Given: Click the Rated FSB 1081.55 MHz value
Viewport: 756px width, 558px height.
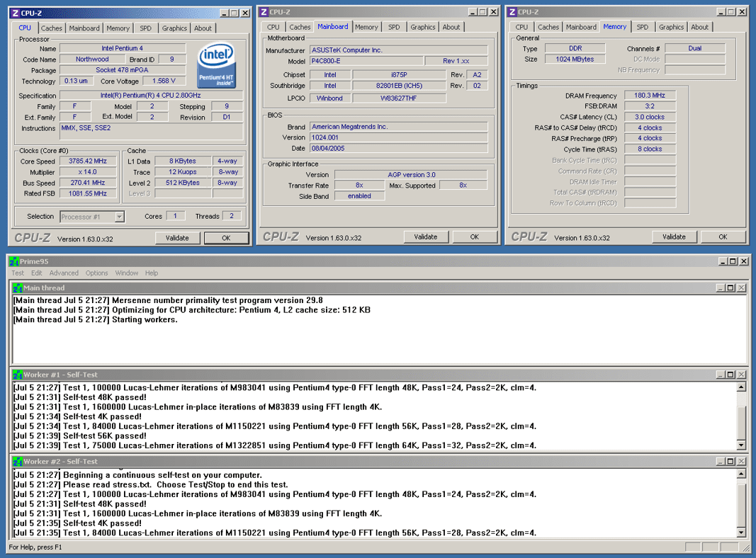Looking at the screenshot, I should point(87,193).
